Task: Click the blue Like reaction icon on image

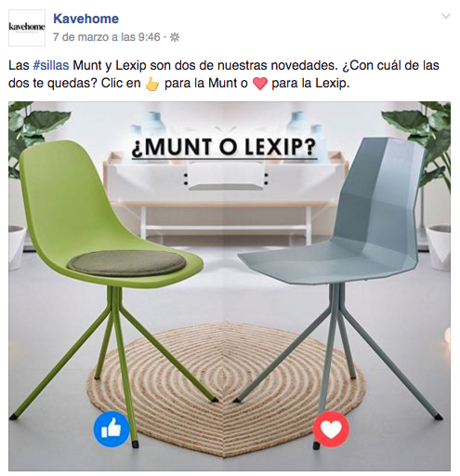Action: 112,429
